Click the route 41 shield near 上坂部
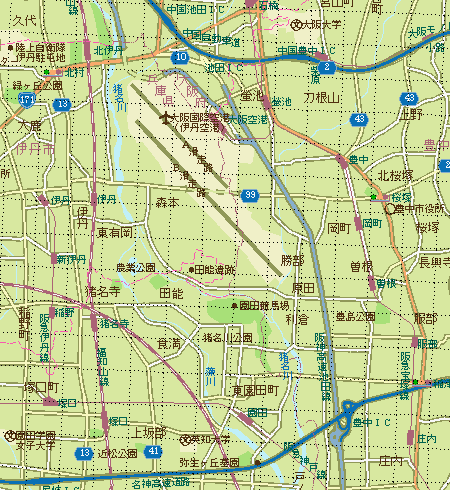450x490 pixels. [153, 451]
